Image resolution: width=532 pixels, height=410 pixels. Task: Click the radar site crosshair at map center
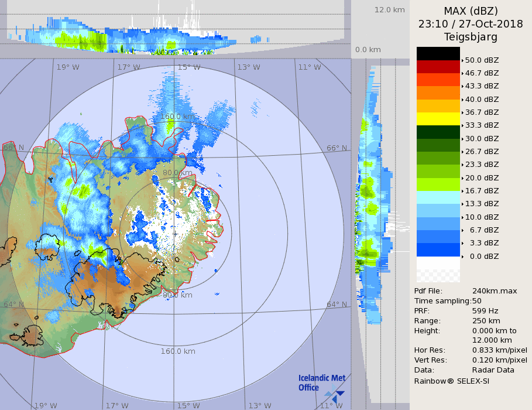point(175,234)
